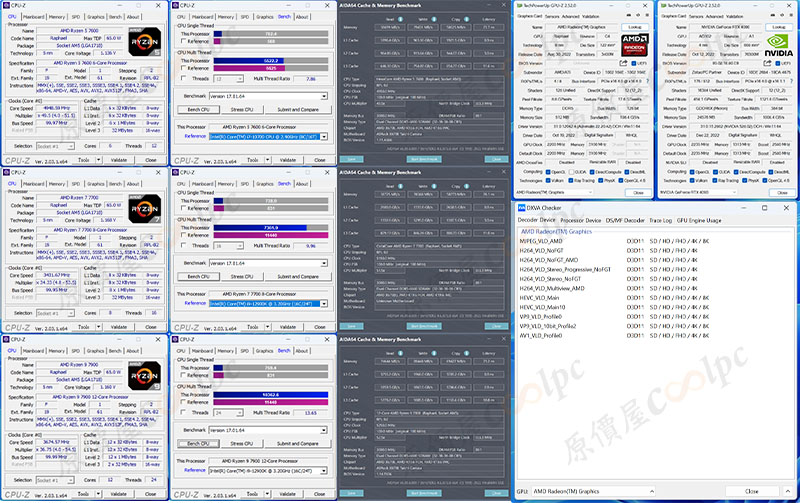Click the GPU-Z title icon in AMD Radeon window
This screenshot has height=503, width=800.
point(519,5)
